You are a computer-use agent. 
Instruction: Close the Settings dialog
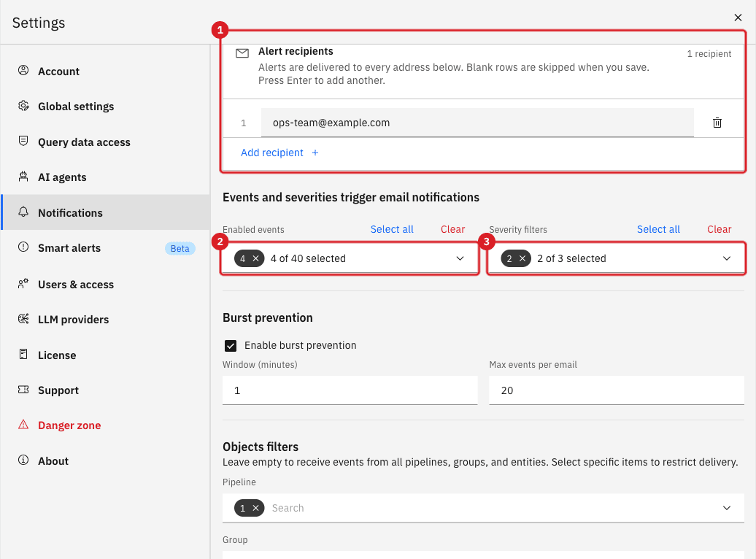738,18
